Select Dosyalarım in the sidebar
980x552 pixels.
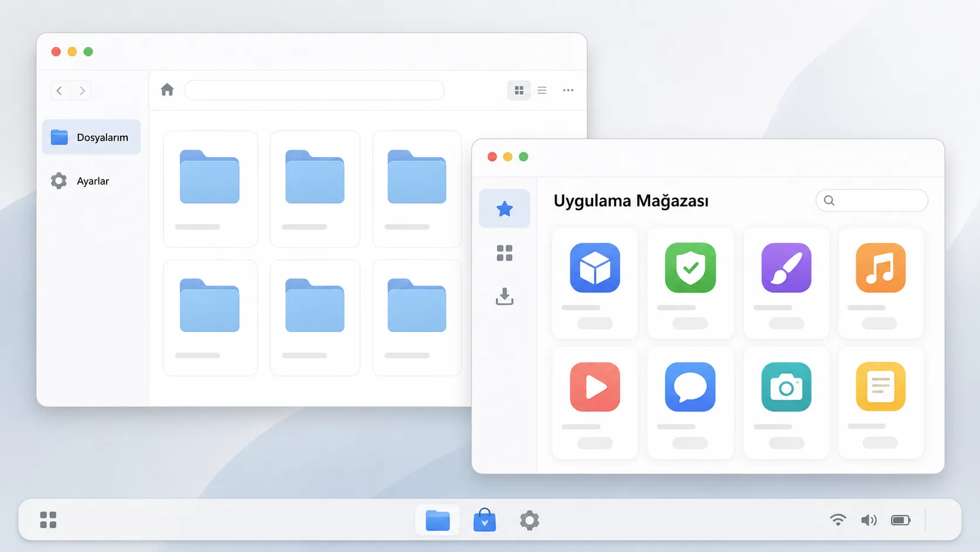point(91,137)
